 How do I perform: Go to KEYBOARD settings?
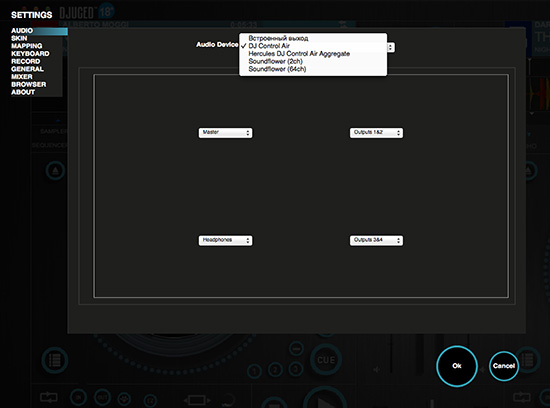tap(30, 54)
